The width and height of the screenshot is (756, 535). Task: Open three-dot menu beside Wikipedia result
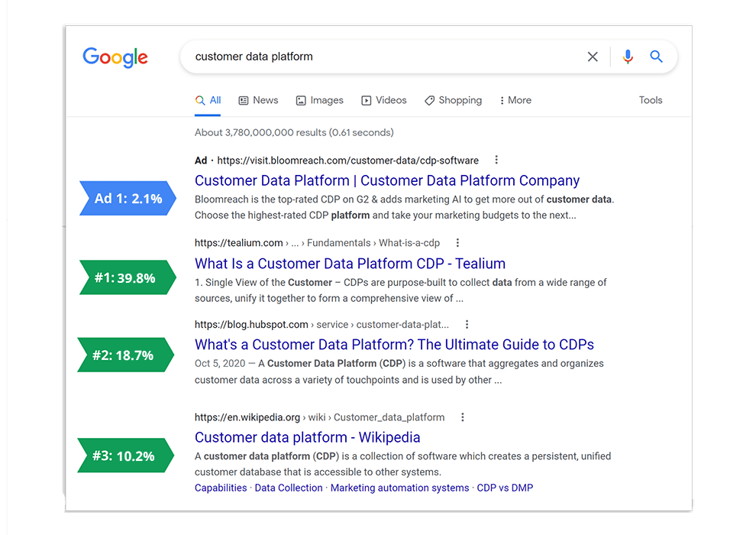coord(463,417)
